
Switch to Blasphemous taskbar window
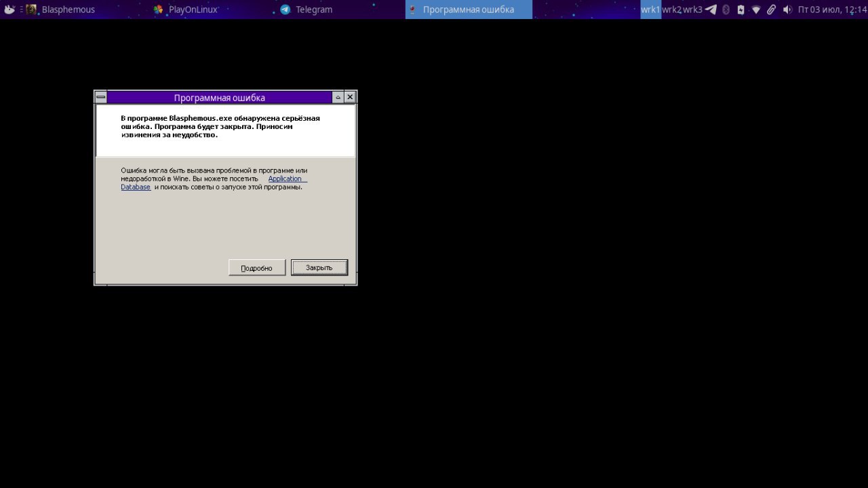[84, 10]
